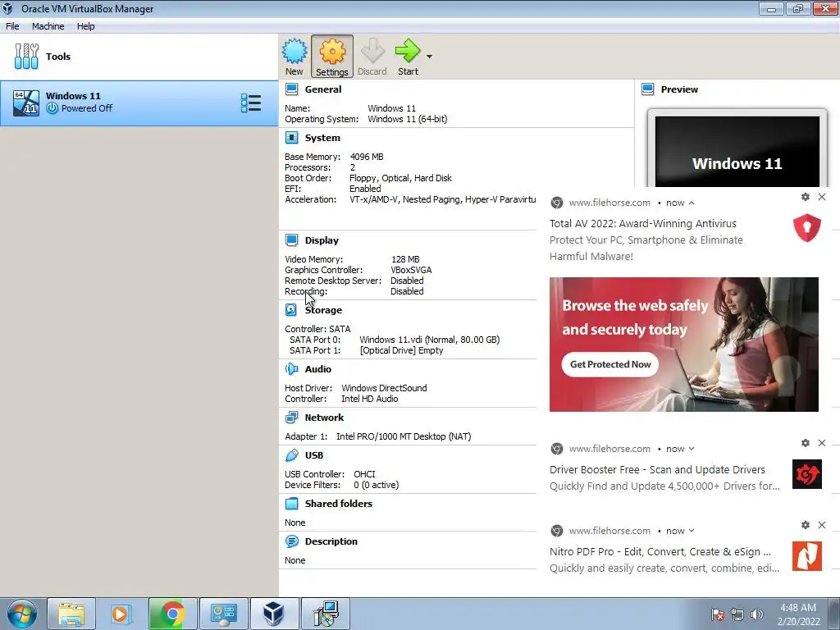
Task: Click the Windows 11.vdi storage entry
Action: point(430,340)
